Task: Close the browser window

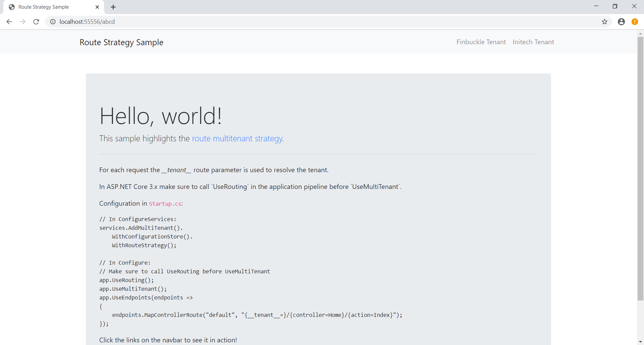Action: 634,6
